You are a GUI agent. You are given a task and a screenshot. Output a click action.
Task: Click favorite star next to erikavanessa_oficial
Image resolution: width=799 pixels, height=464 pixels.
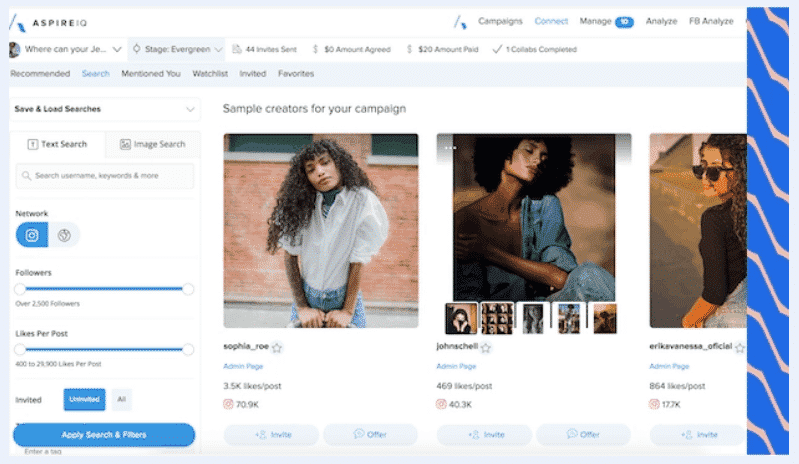pos(739,348)
